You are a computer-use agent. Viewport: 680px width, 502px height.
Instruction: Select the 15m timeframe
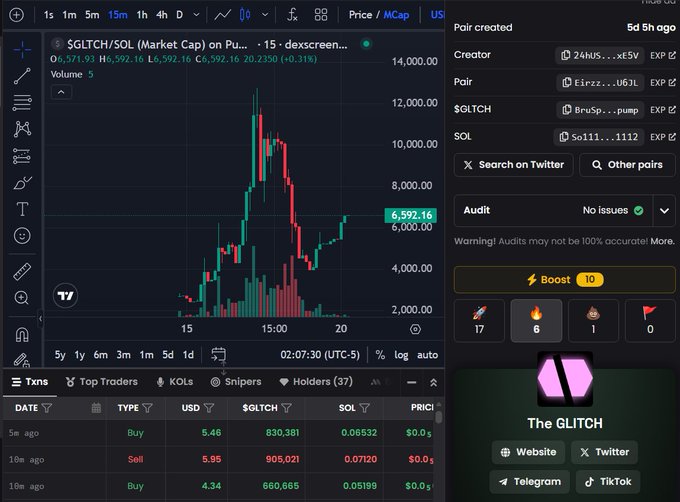(118, 15)
